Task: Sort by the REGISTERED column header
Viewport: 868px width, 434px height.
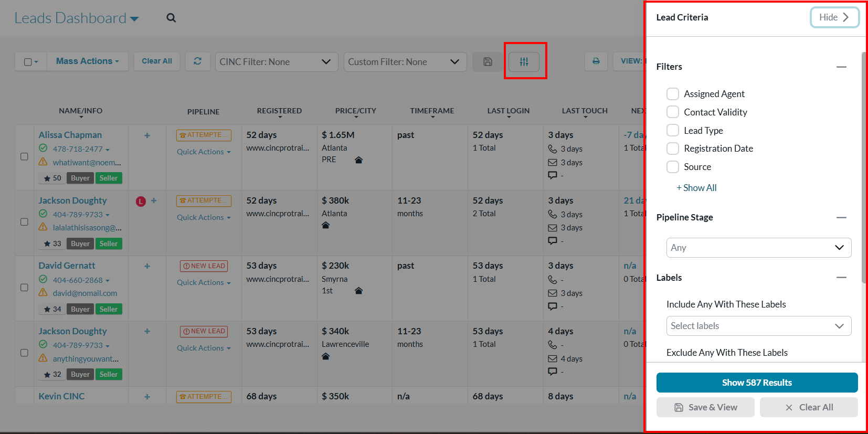Action: [279, 111]
